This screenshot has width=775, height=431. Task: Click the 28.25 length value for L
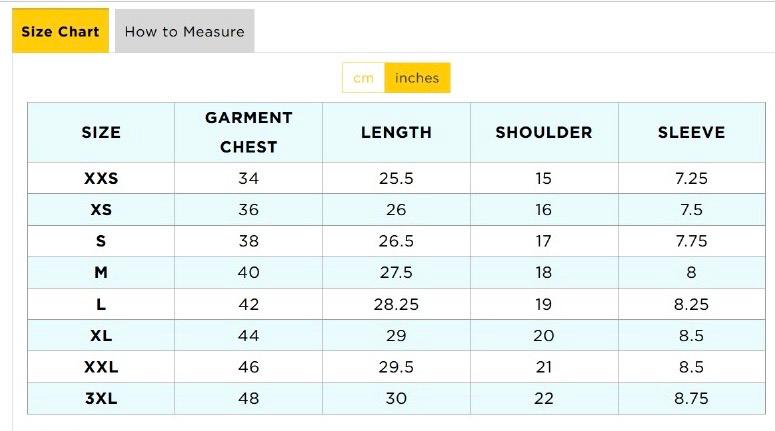[x=396, y=304]
